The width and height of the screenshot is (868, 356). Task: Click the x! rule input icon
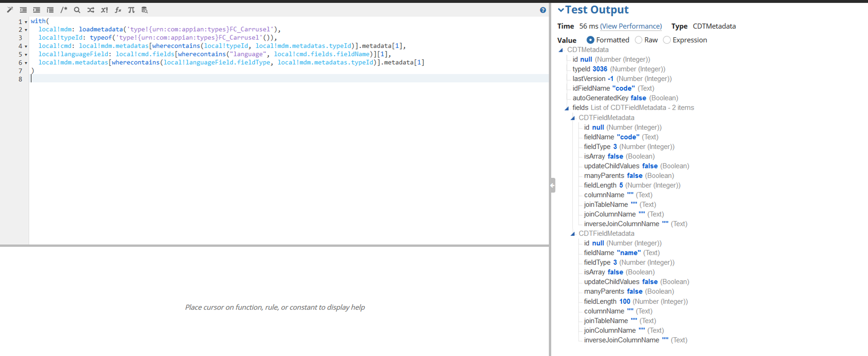104,10
